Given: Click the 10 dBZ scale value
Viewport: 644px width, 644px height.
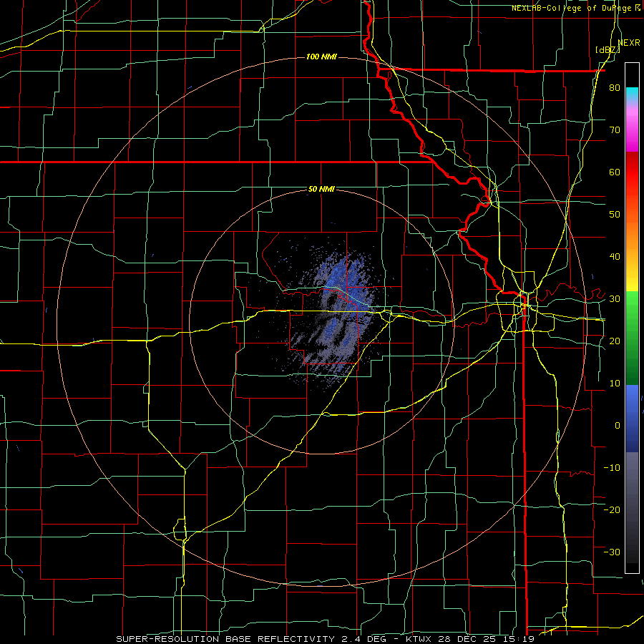Looking at the screenshot, I should coord(615,384).
